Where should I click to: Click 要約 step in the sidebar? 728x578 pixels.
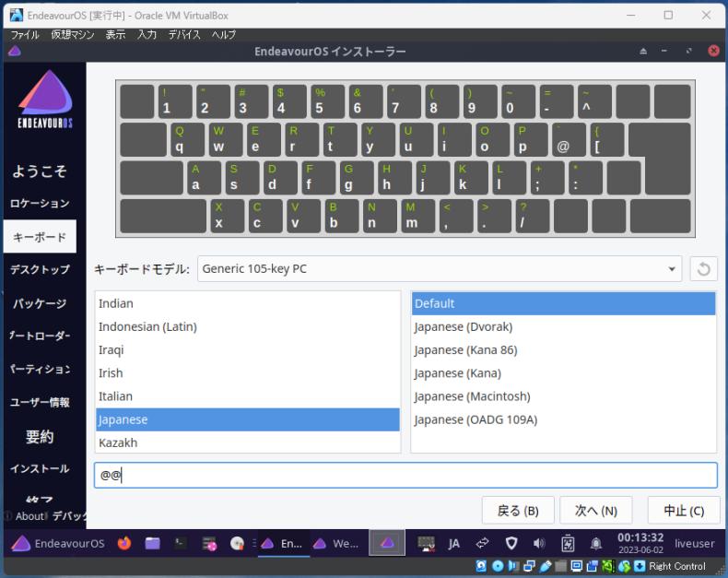pos(40,436)
